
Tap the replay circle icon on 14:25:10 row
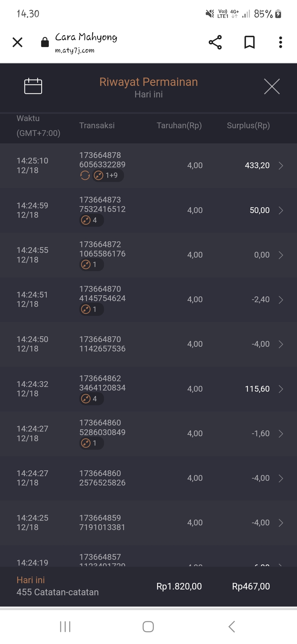[85, 175]
